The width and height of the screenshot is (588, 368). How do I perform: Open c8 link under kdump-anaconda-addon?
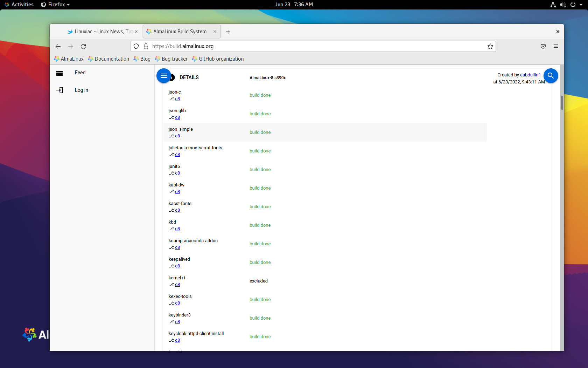click(177, 247)
